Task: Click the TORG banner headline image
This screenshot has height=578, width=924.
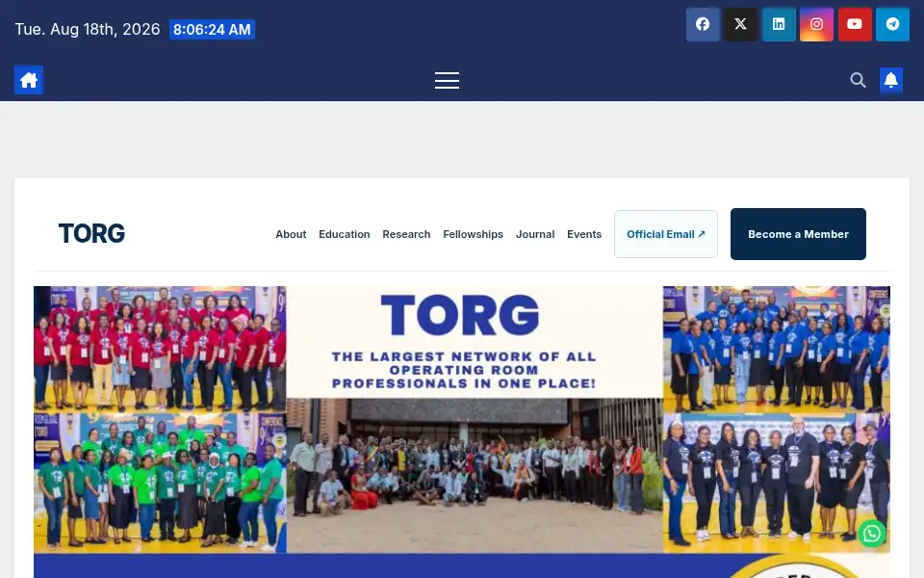Action: (x=475, y=342)
